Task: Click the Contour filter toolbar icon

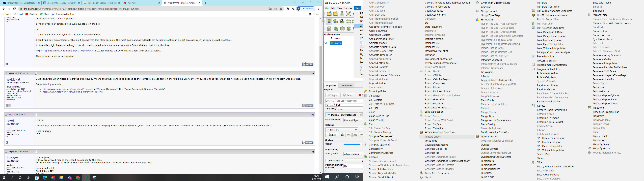Action: coord(336,29)
